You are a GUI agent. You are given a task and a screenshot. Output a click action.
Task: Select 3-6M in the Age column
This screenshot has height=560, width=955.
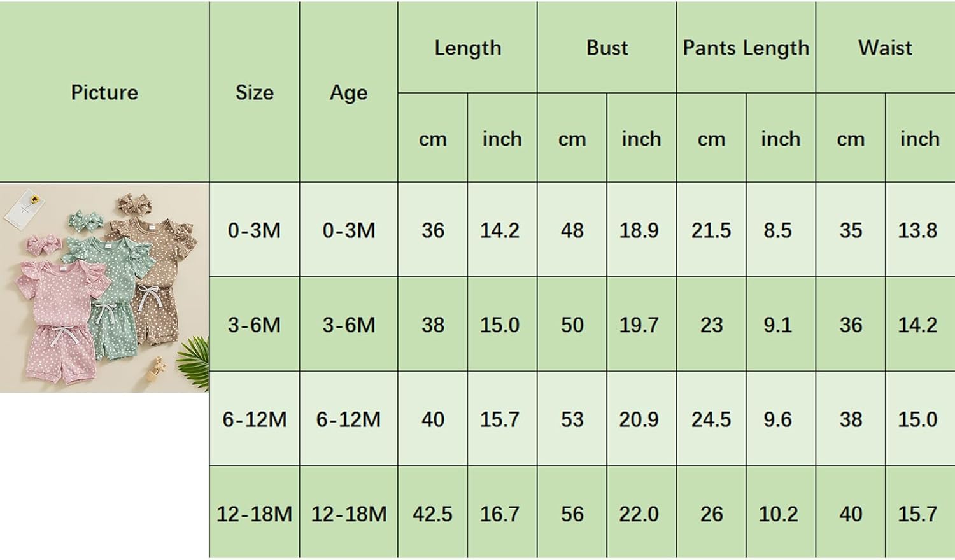tap(348, 325)
